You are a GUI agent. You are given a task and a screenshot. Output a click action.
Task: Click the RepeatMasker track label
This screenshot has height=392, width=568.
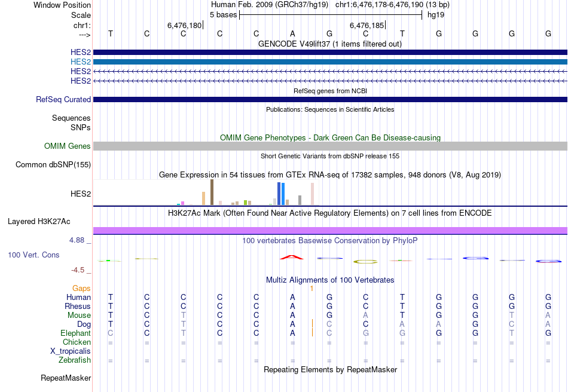(66, 378)
